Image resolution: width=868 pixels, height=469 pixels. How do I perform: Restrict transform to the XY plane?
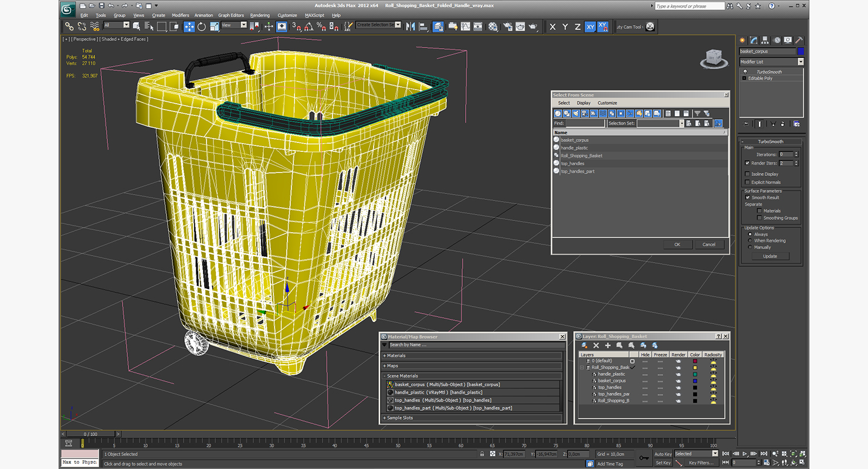590,27
